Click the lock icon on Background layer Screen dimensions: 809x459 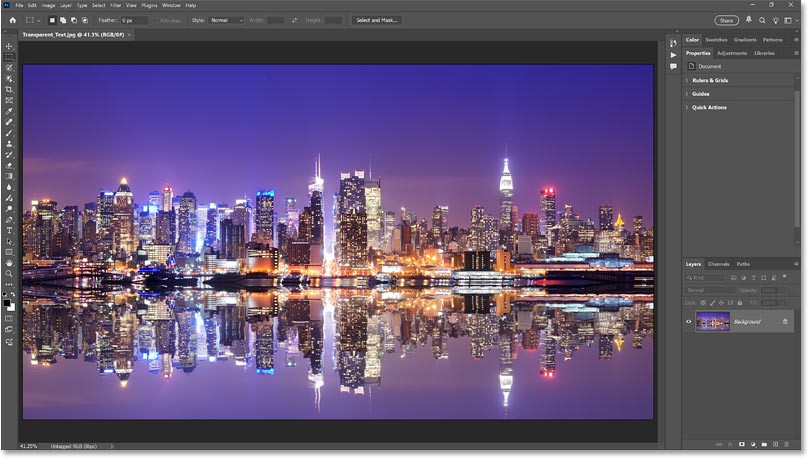[786, 321]
